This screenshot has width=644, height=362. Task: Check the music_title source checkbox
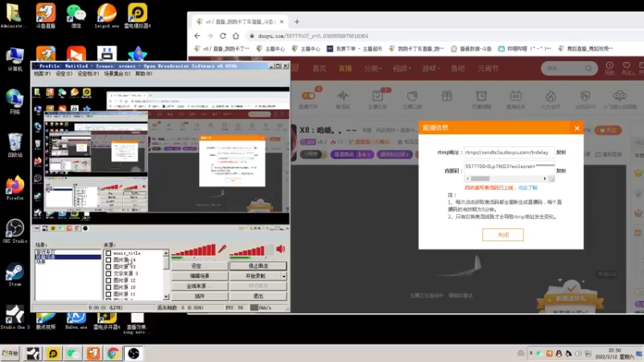coord(109,253)
